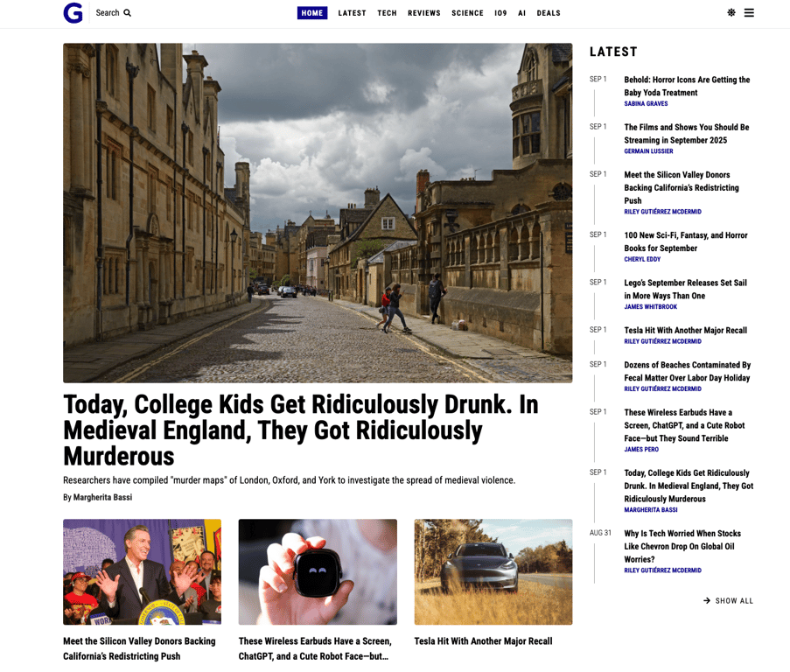Open the TECH section
Viewport: 790px width, 672px height.
point(387,13)
